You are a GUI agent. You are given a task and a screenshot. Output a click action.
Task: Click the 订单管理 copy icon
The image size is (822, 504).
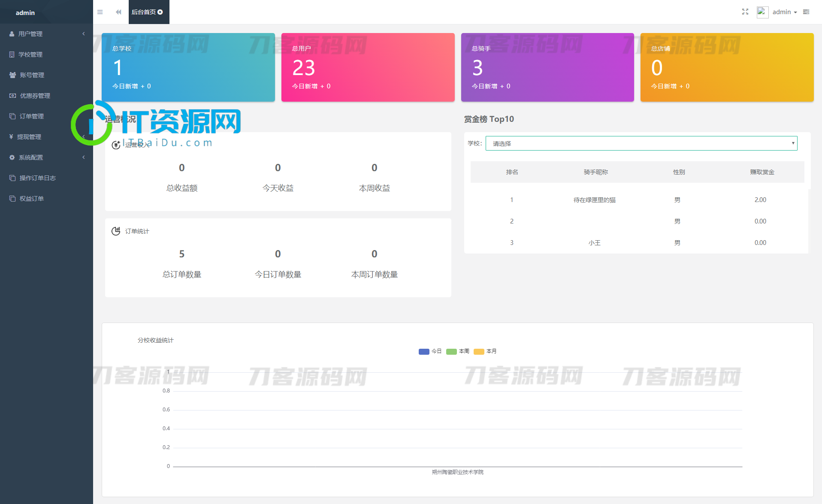click(x=12, y=116)
